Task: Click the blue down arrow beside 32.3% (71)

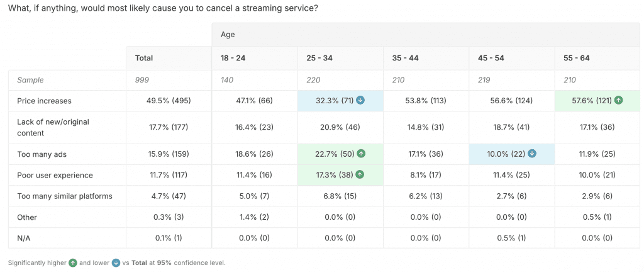Action: [x=361, y=101]
